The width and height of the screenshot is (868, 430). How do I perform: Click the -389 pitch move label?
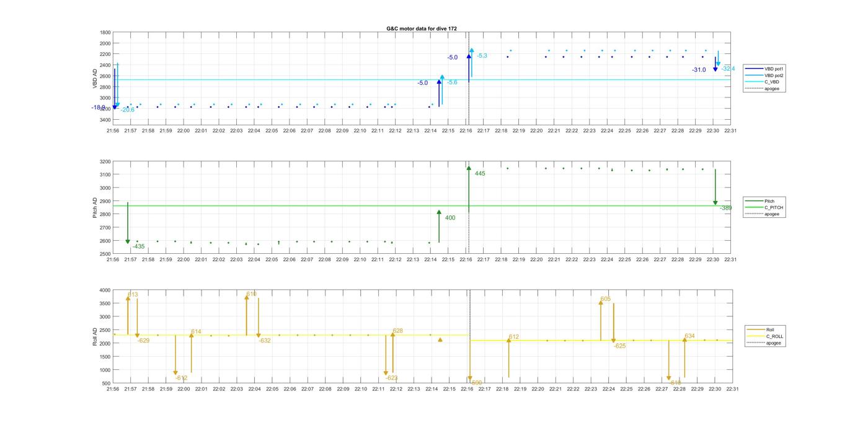pos(725,208)
